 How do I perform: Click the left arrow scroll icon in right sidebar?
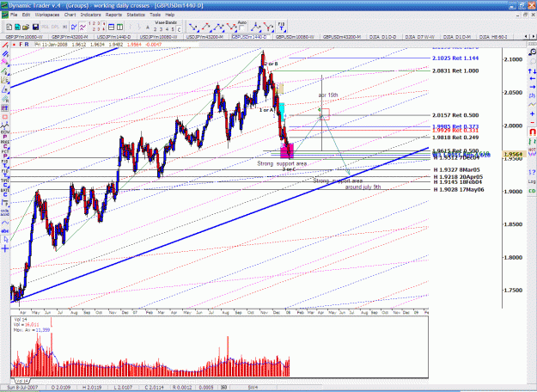coord(532,79)
